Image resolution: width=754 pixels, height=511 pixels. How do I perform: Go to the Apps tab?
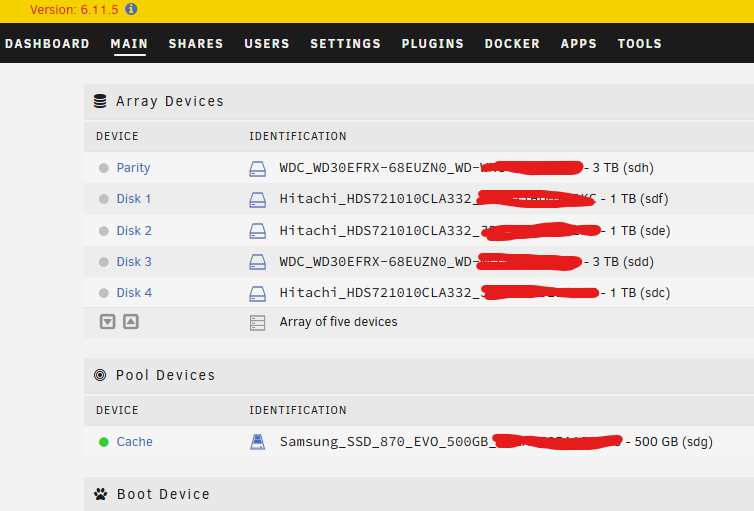578,44
